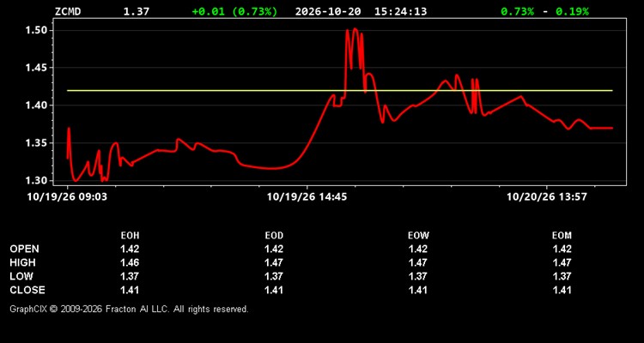Click the EOH OPEN value 1.42
This screenshot has width=644, height=343.
pyautogui.click(x=130, y=249)
